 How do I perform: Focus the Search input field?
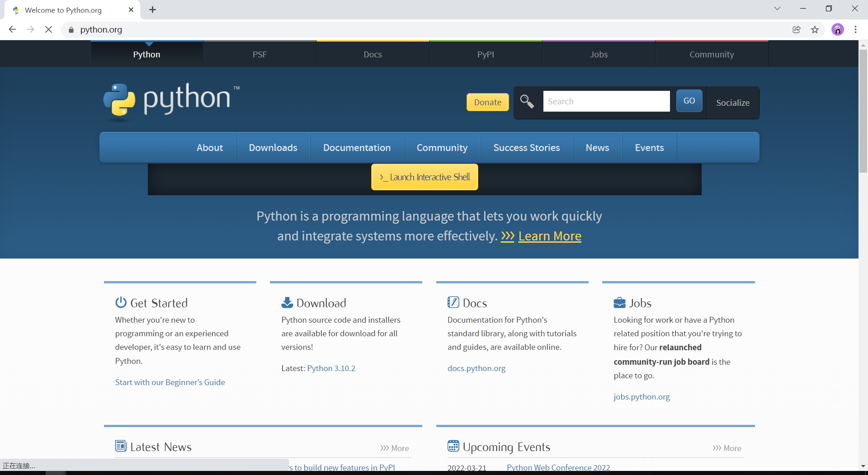pyautogui.click(x=606, y=101)
